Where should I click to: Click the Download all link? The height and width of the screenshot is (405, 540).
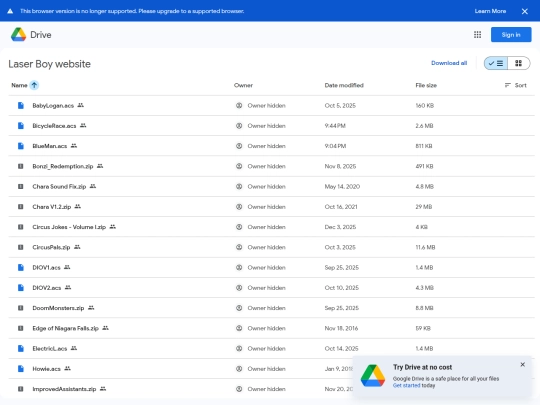point(449,63)
